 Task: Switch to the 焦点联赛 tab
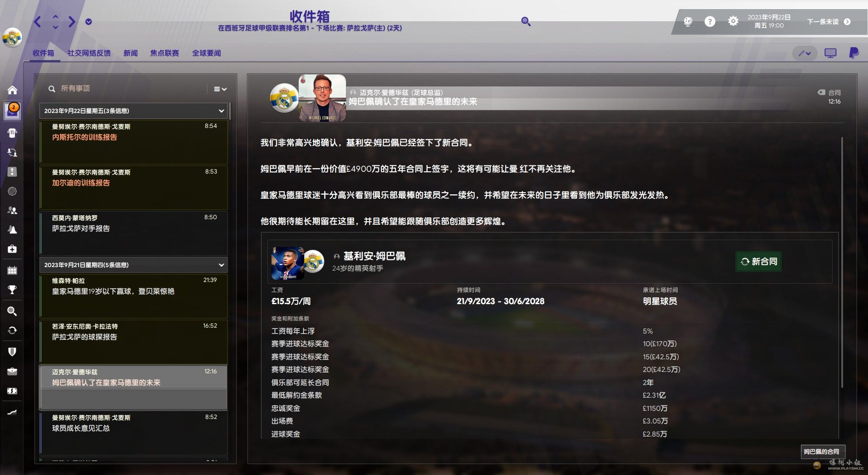[x=165, y=53]
